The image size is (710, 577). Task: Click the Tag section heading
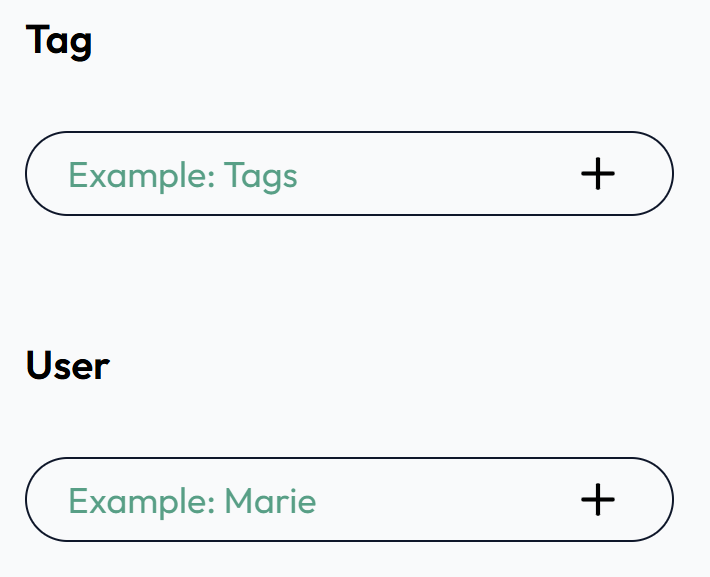[59, 41]
